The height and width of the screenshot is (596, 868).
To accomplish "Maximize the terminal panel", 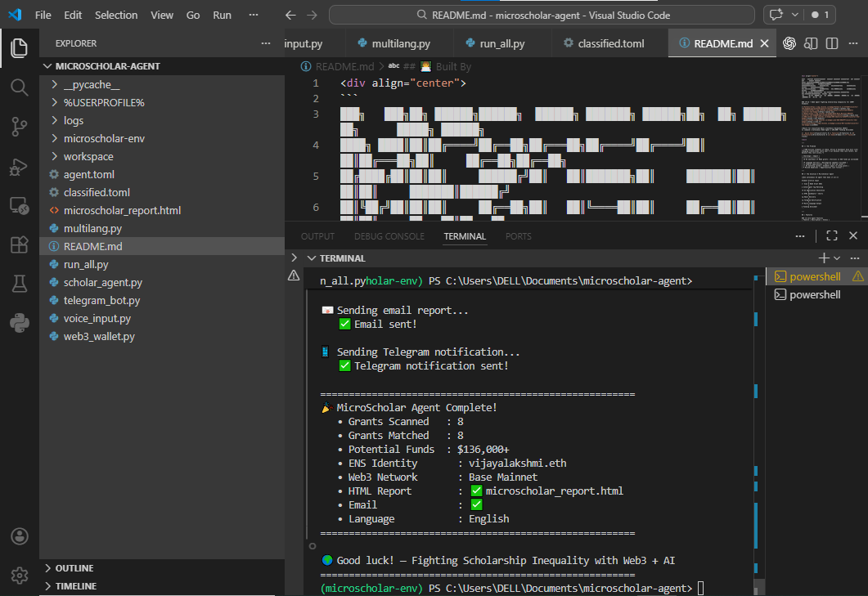I will click(x=832, y=235).
